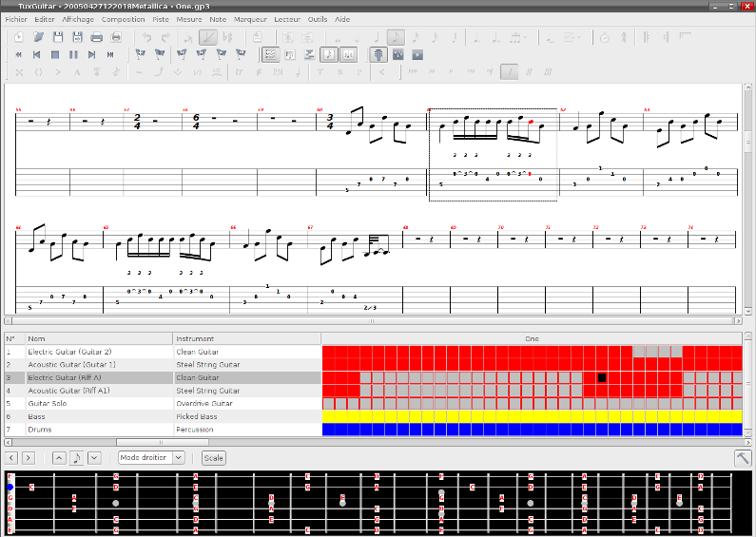Save the tab with the floppy icon
This screenshot has width=756, height=537.
coord(58,37)
